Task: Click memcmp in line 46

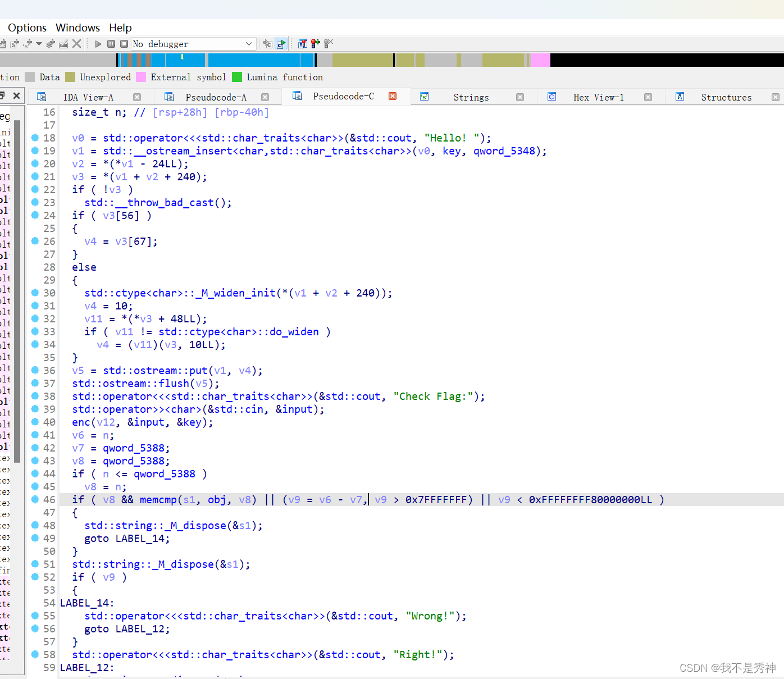Action: click(158, 500)
